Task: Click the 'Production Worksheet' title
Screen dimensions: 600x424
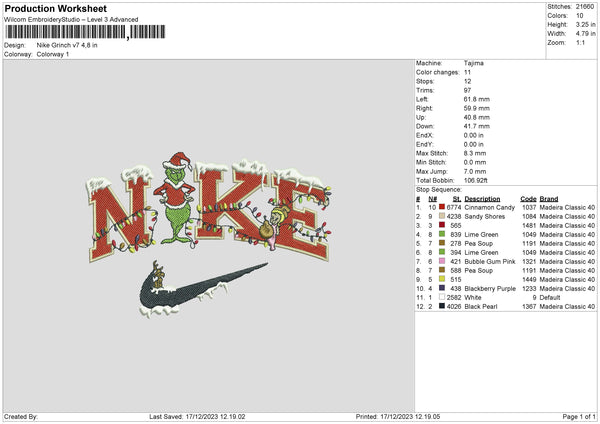Action: [x=55, y=8]
